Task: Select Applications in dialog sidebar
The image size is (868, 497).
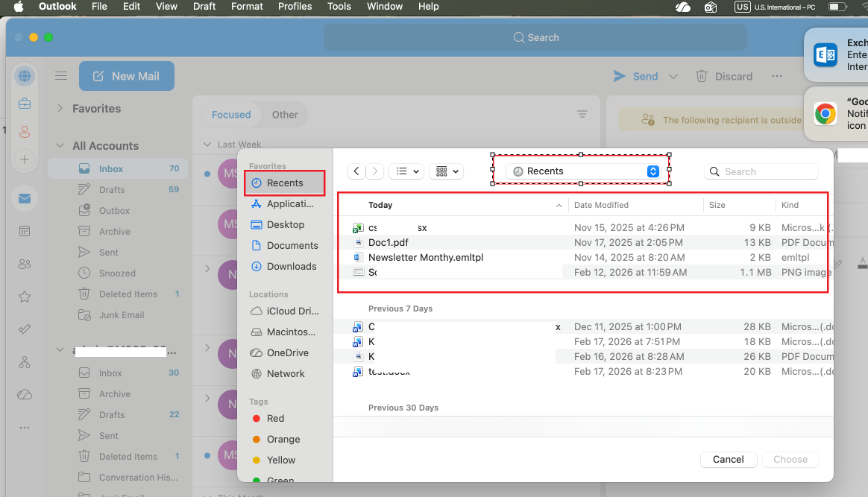Action: pos(285,204)
